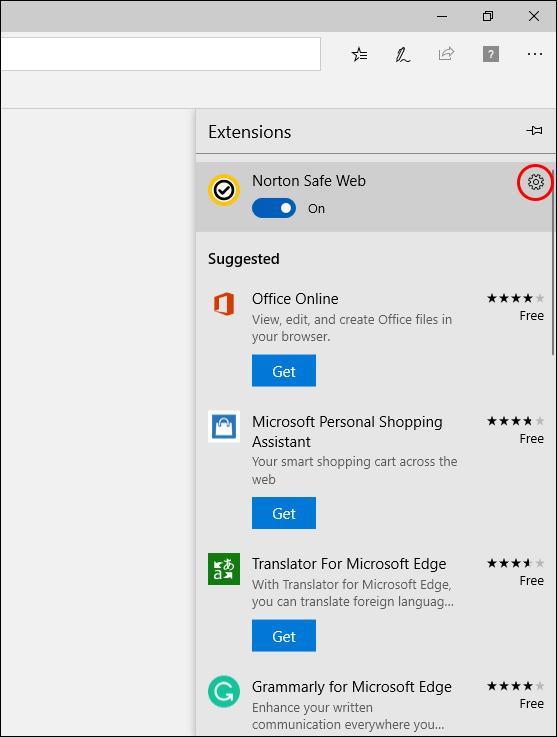
Task: Click in the browser address bar
Action: 161,54
